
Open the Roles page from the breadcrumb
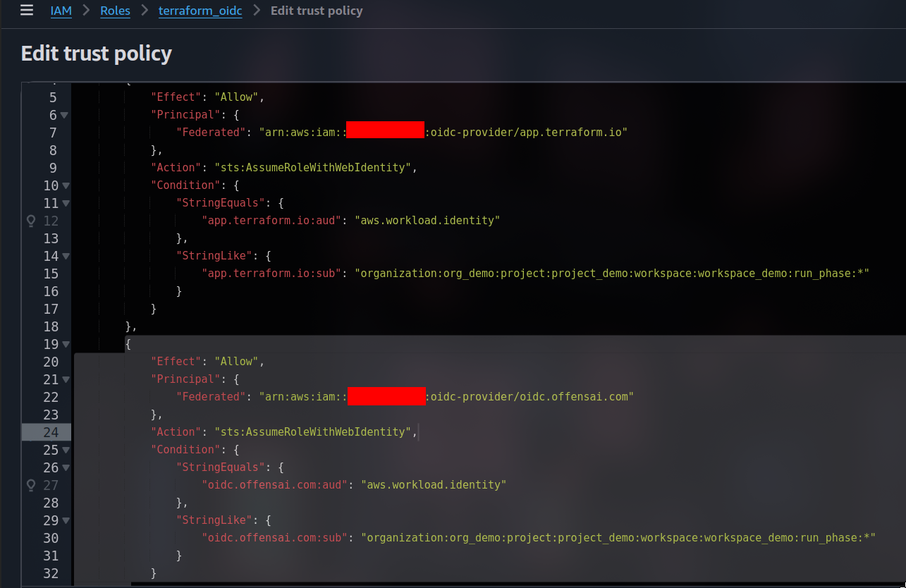[x=115, y=11]
